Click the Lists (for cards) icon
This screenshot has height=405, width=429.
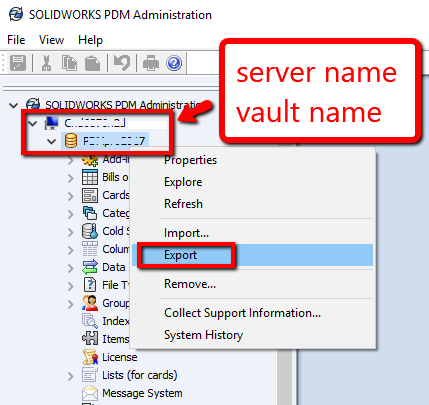(x=90, y=375)
